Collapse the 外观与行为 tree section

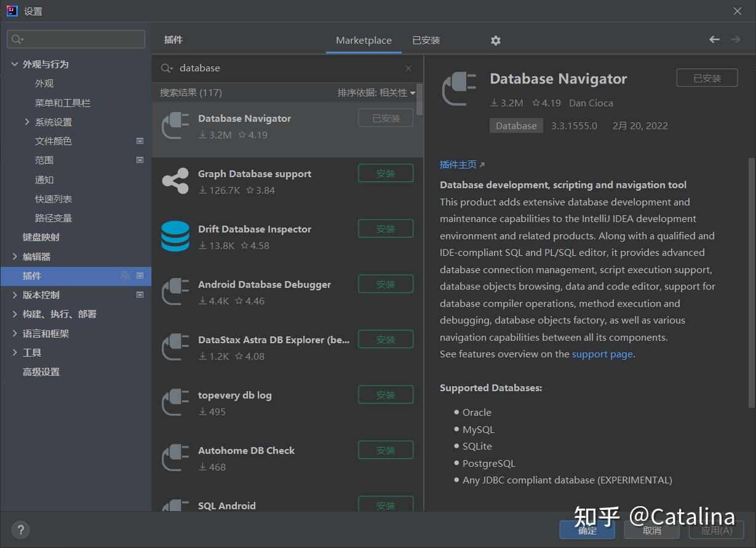pos(15,64)
